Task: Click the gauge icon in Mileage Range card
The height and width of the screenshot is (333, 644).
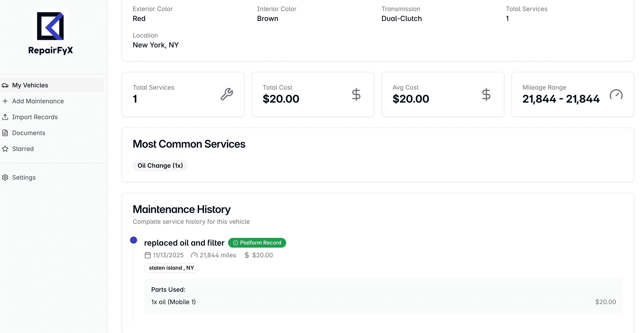Action: click(x=616, y=94)
